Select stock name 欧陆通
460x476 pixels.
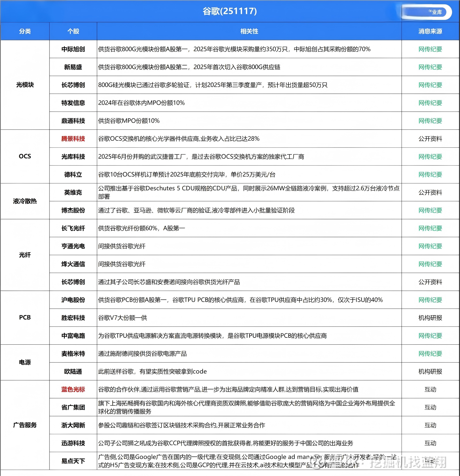point(73,371)
